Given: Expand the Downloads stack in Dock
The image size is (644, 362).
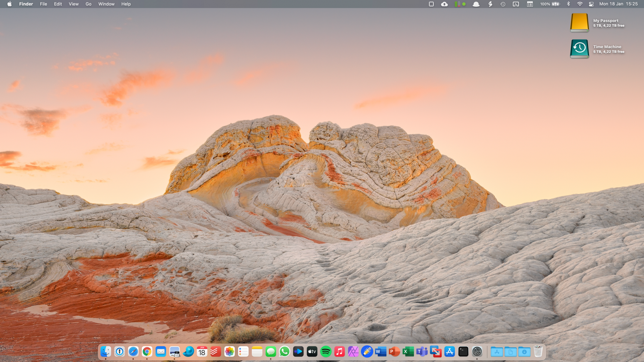Looking at the screenshot, I should (524, 352).
